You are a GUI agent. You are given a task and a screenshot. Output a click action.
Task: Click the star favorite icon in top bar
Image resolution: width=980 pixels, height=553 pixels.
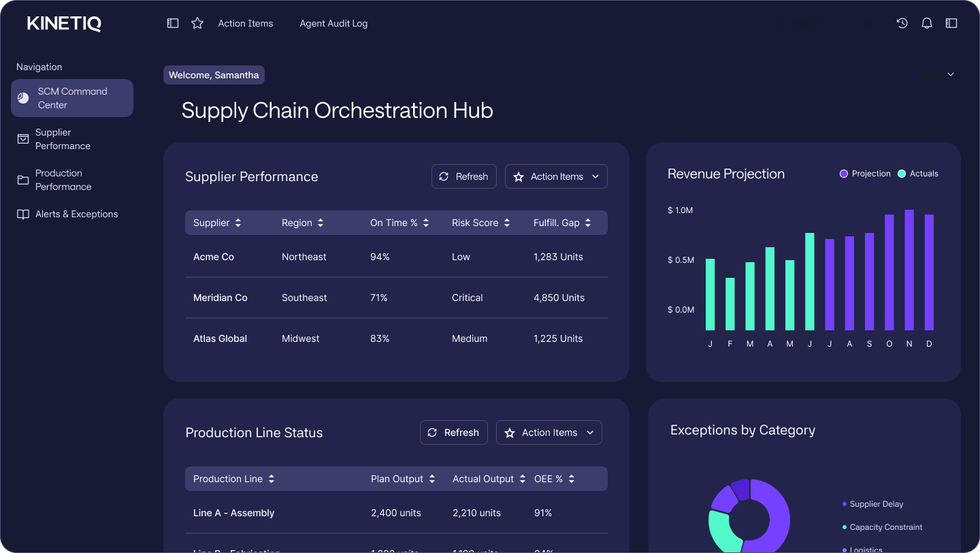tap(197, 23)
